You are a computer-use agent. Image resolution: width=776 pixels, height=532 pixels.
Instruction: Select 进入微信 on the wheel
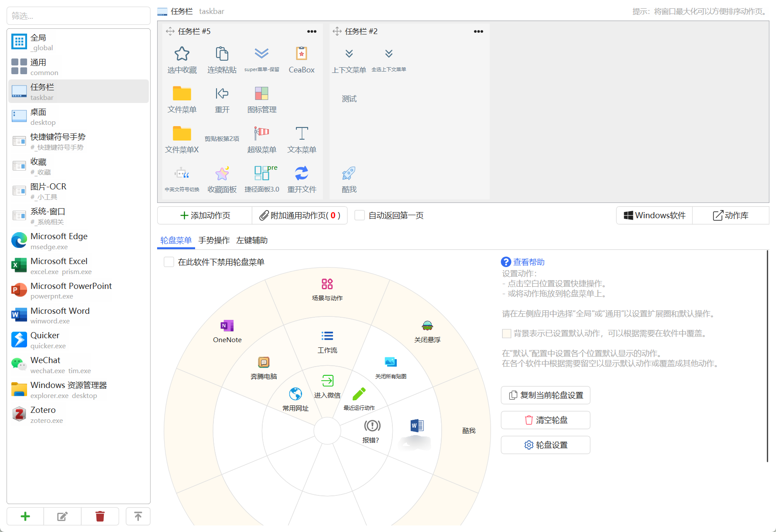click(x=327, y=386)
